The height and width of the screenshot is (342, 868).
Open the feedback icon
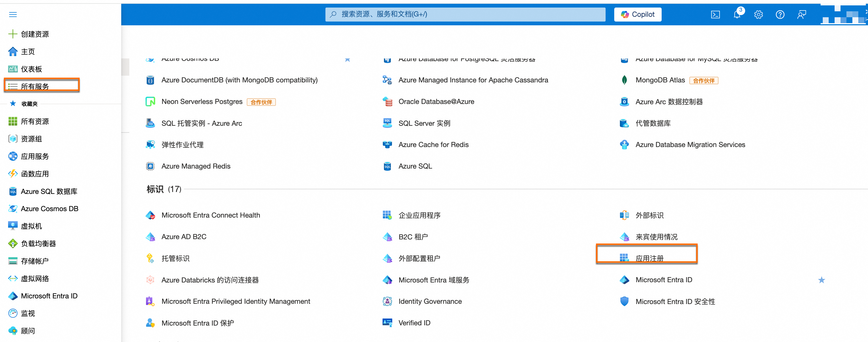point(801,15)
